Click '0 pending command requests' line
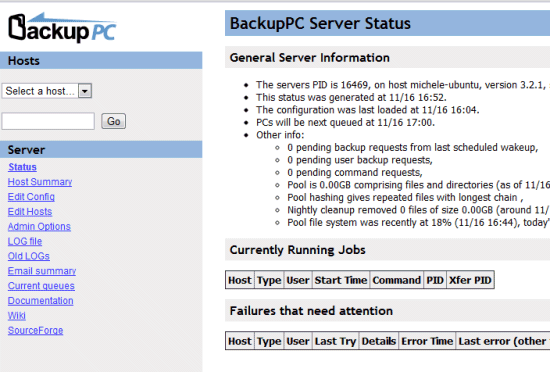The height and width of the screenshot is (372, 550). (355, 173)
